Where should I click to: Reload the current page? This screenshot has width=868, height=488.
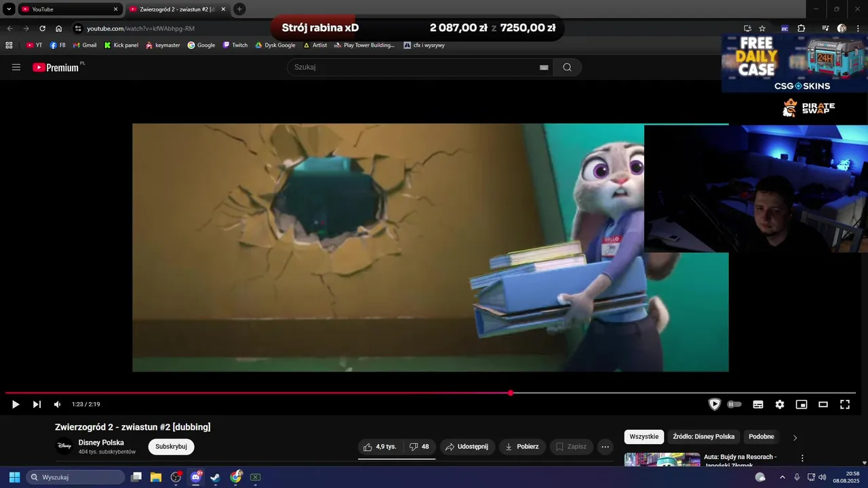point(42,28)
